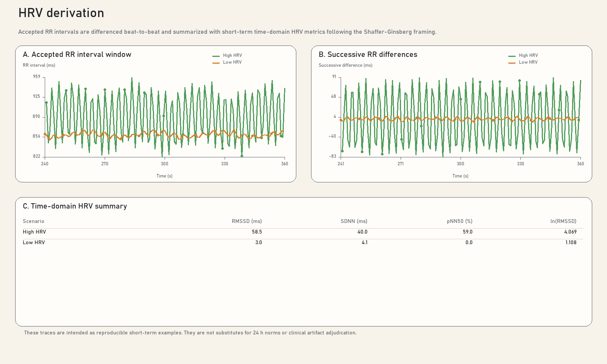Click the 'RMSSD (ms)' column header
Screen dimensions: 607x364
247,221
